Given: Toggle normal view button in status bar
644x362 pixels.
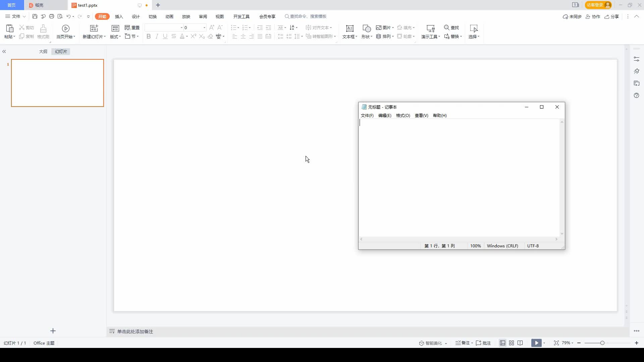Looking at the screenshot, I should click(502, 343).
